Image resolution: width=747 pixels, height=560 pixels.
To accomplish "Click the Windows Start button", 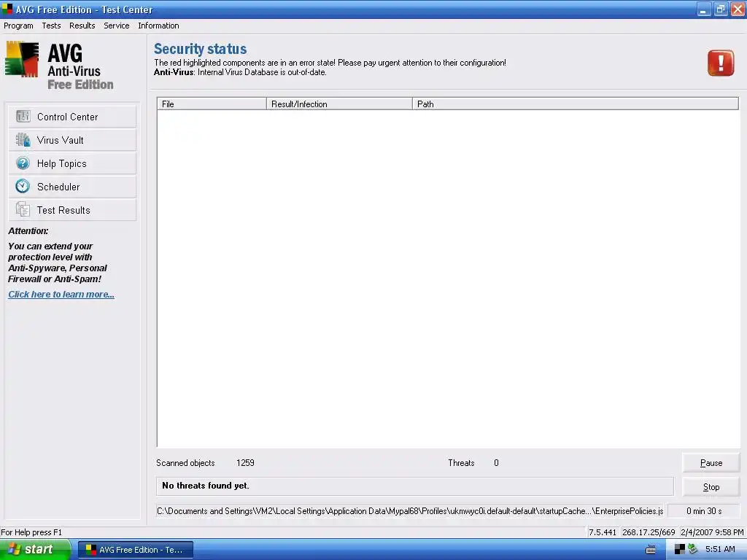I will [35, 550].
